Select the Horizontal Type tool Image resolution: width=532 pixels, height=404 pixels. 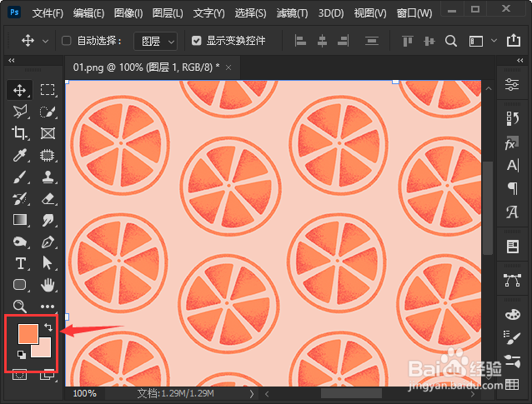tap(19, 263)
